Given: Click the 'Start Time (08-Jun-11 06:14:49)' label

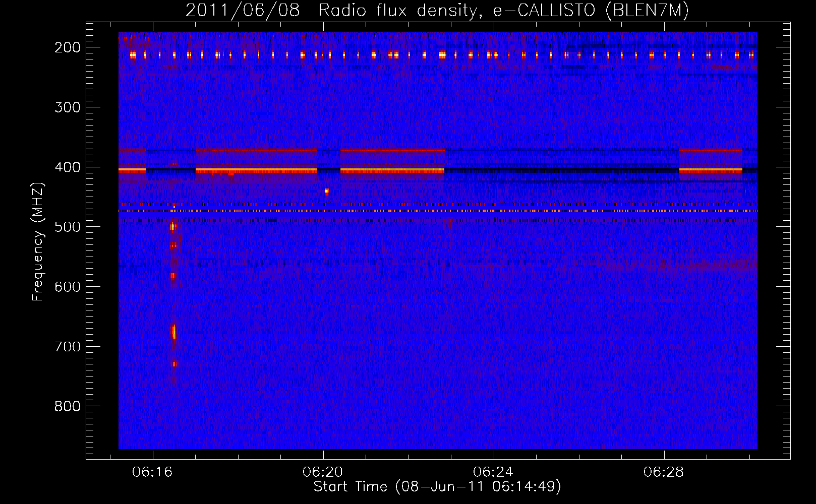Looking at the screenshot, I should pyautogui.click(x=437, y=487).
